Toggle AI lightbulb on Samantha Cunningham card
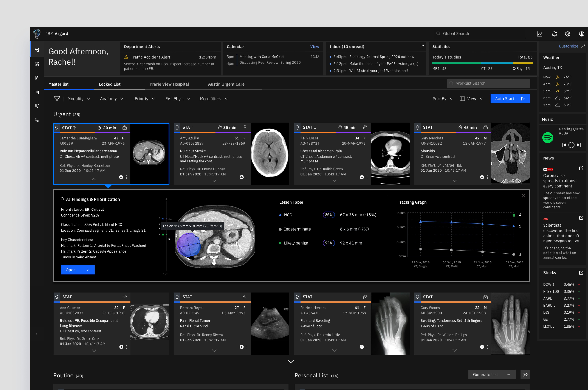 tap(57, 128)
